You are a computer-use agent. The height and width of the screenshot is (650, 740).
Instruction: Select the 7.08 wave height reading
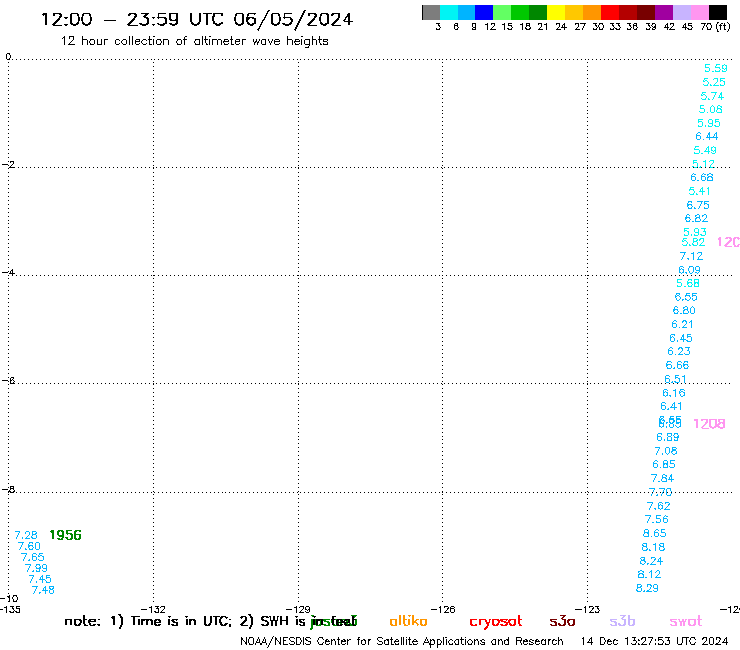point(666,451)
